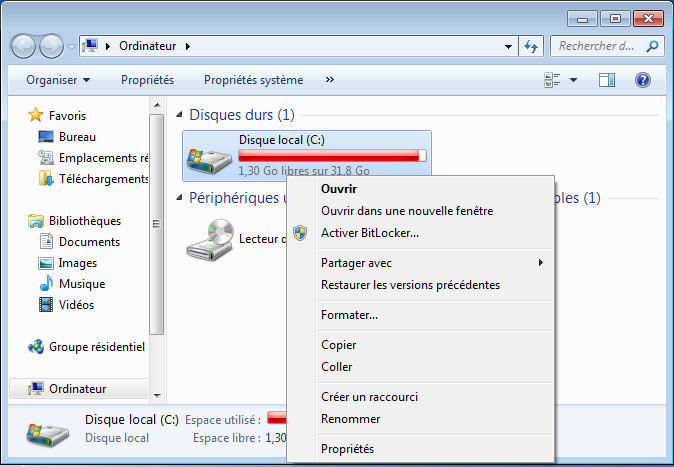This screenshot has width=674, height=467.
Task: Click the Favoris star icon
Action: click(x=36, y=115)
